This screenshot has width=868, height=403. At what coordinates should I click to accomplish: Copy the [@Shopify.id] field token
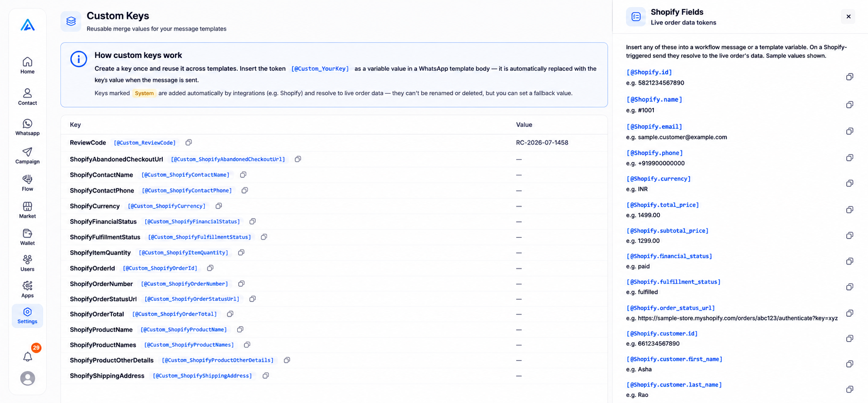(x=850, y=77)
